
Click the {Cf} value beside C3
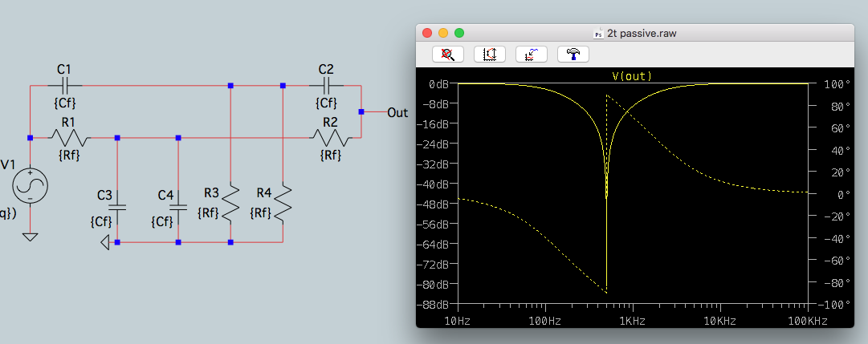[101, 222]
